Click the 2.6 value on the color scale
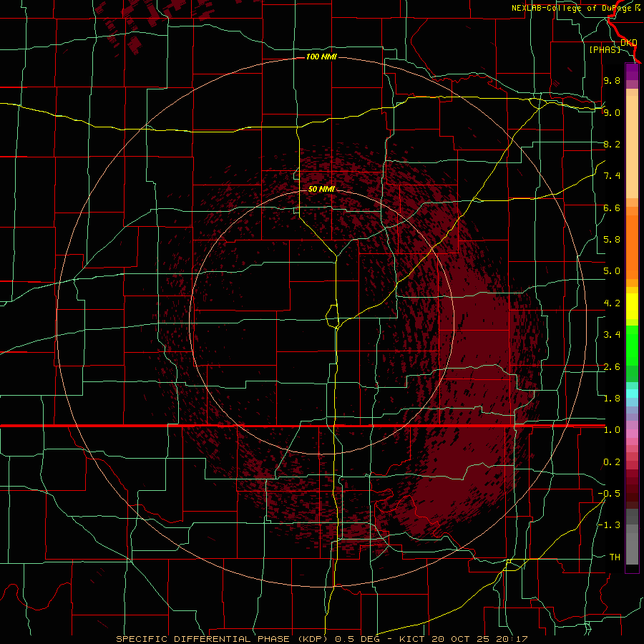The image size is (644, 644). [612, 367]
